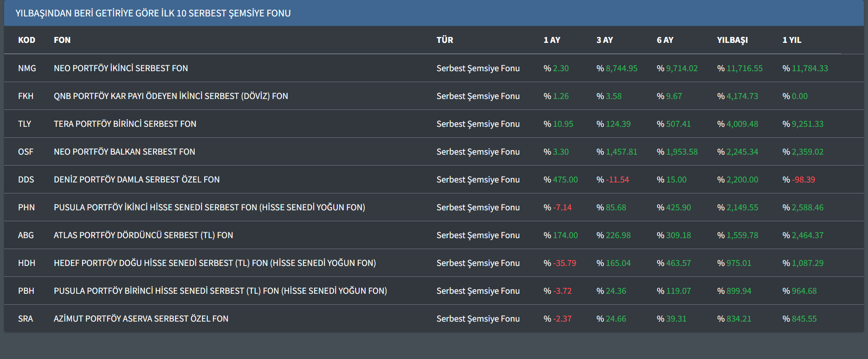Click the 6 AY column header

coord(665,40)
